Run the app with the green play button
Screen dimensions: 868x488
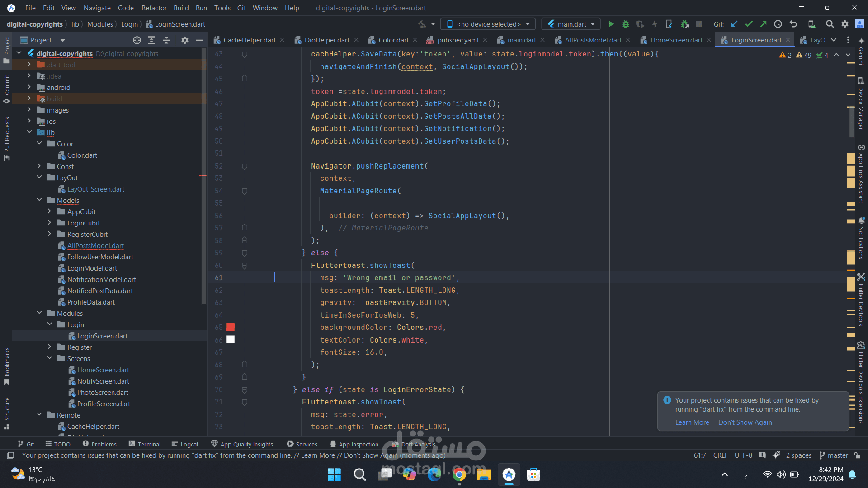click(611, 24)
